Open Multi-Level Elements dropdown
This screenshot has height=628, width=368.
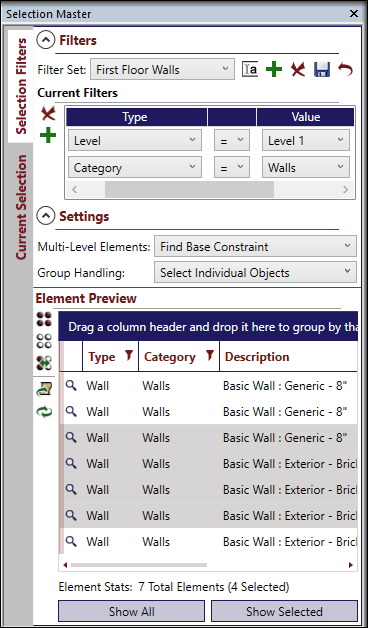pos(255,246)
